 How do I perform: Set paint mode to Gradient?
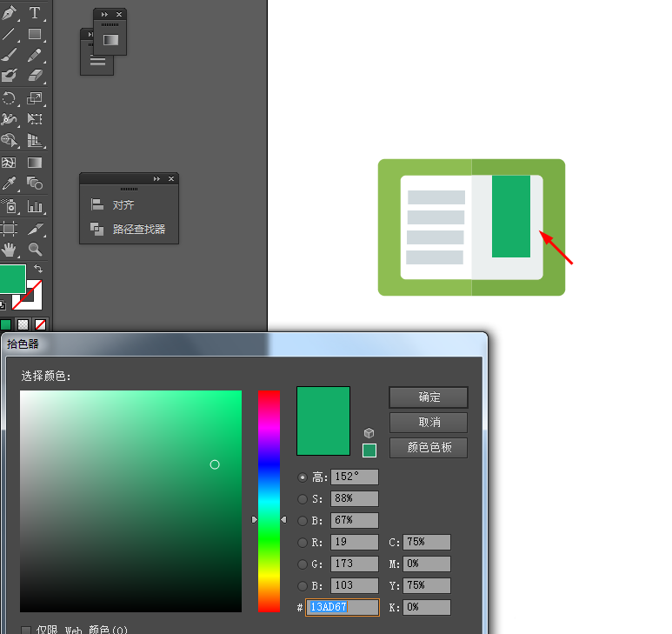23,324
